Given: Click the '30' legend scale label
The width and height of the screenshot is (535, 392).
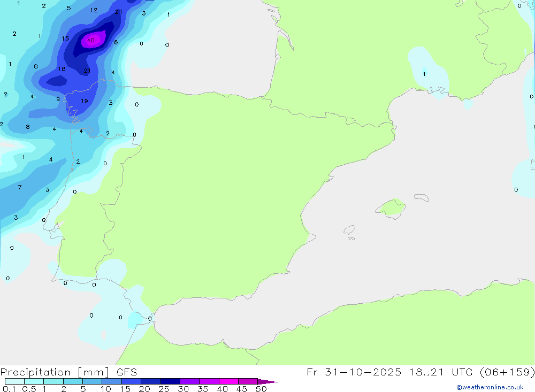Looking at the screenshot, I should 183,389.
